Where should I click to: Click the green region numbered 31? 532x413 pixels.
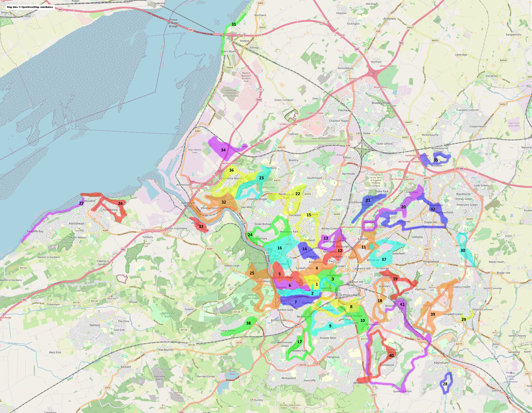click(x=233, y=24)
